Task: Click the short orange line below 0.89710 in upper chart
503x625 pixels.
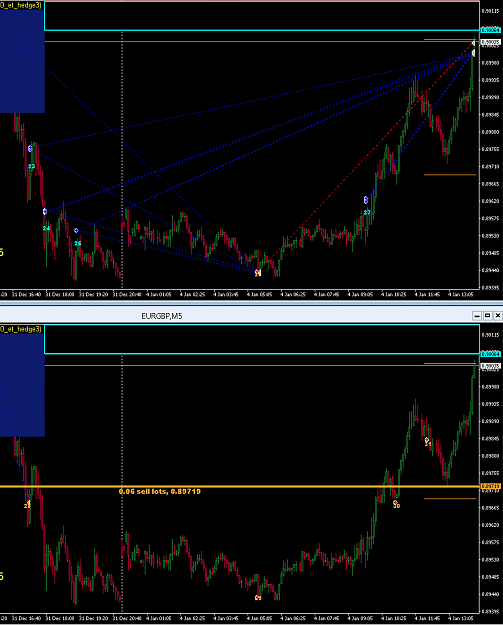Action: [x=450, y=175]
